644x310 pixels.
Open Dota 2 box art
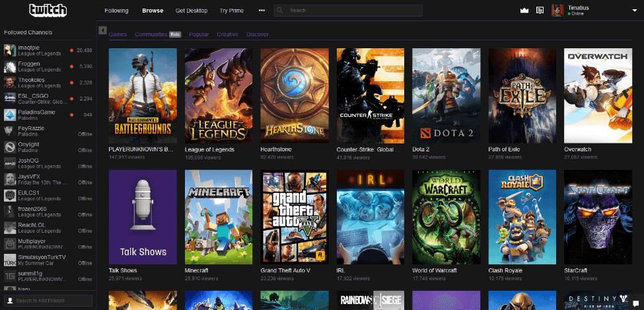[x=447, y=96]
